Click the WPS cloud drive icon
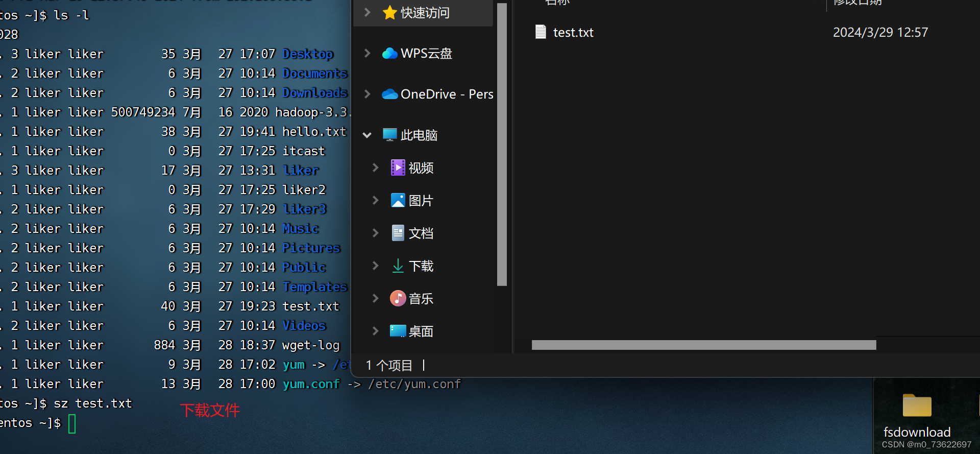The width and height of the screenshot is (980, 454). click(390, 53)
